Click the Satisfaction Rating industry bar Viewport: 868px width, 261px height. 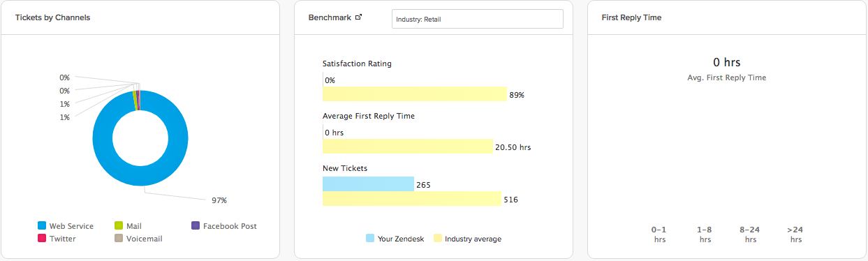pyautogui.click(x=414, y=94)
